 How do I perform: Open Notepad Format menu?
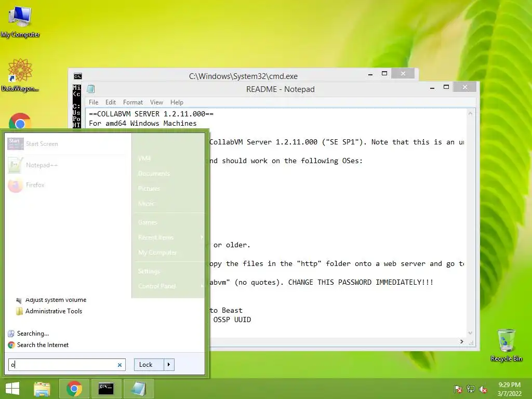[132, 102]
